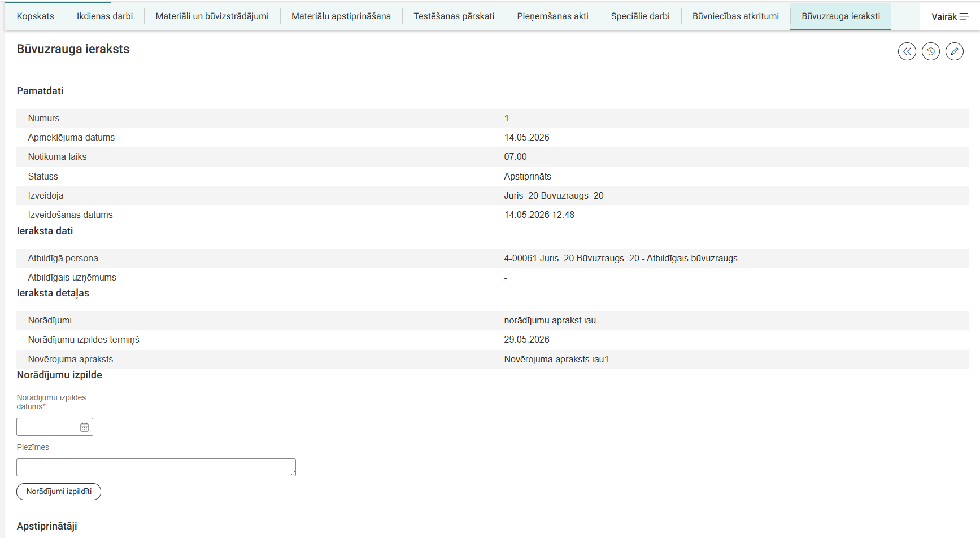Select the Būvuzrauga ieraksti tab
The height and width of the screenshot is (538, 980).
pos(840,16)
